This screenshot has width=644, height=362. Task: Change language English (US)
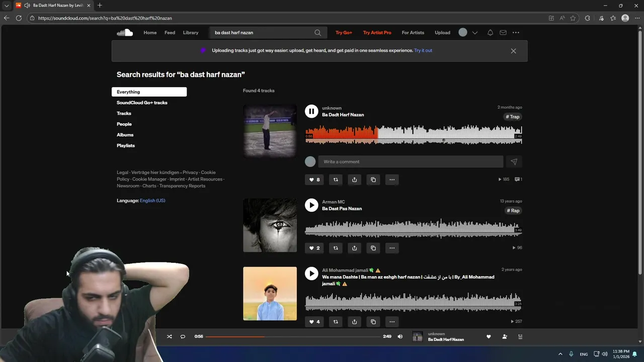coord(152,201)
